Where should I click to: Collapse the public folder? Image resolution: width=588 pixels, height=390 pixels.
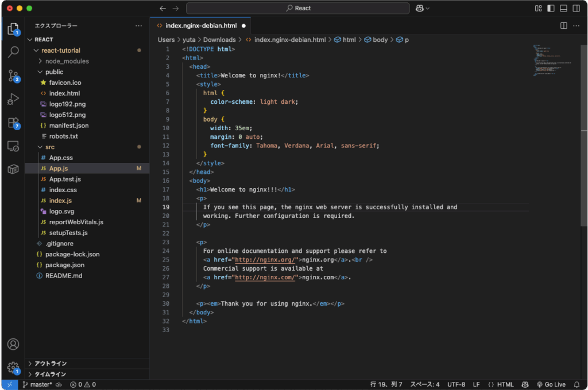tap(87, 72)
